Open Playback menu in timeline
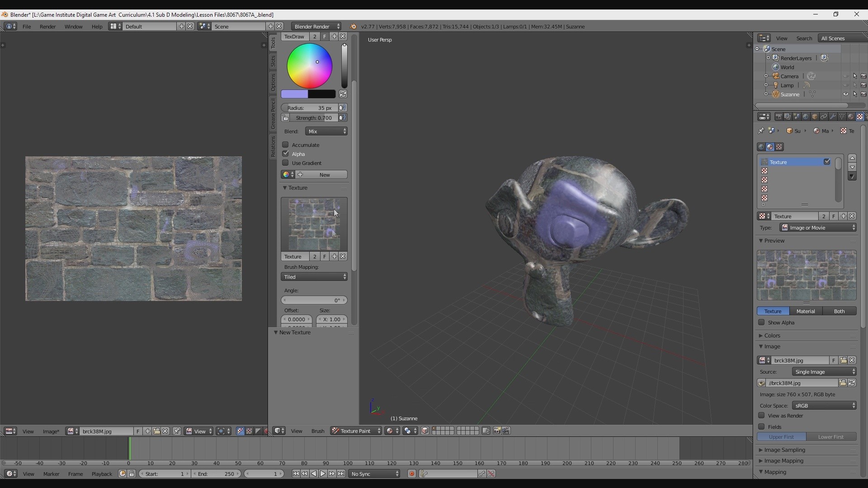 (x=102, y=474)
